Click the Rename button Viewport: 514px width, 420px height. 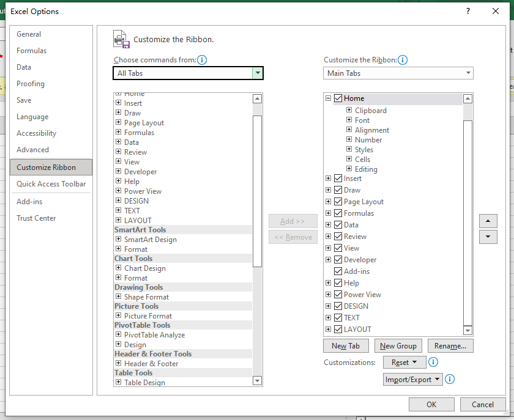tap(450, 346)
